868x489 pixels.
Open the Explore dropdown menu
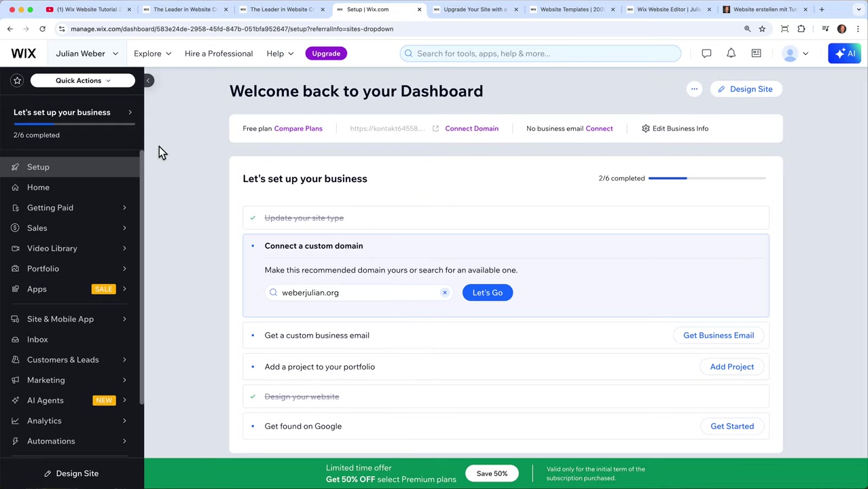(152, 54)
